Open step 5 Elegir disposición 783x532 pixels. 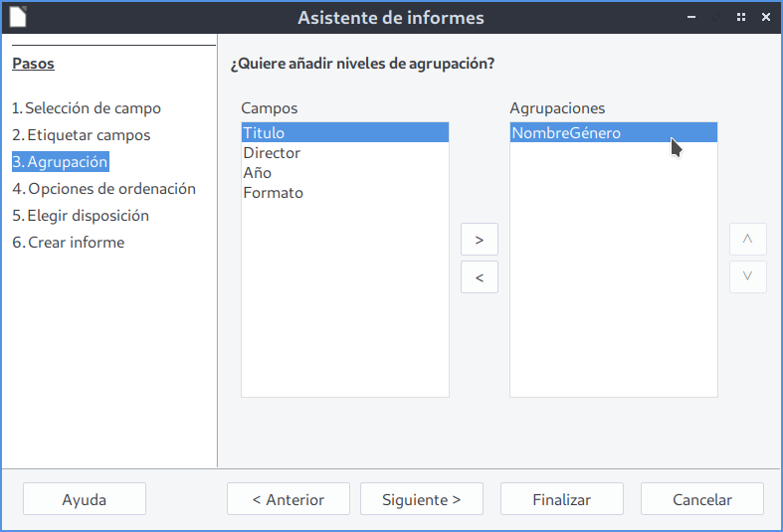coord(81,215)
